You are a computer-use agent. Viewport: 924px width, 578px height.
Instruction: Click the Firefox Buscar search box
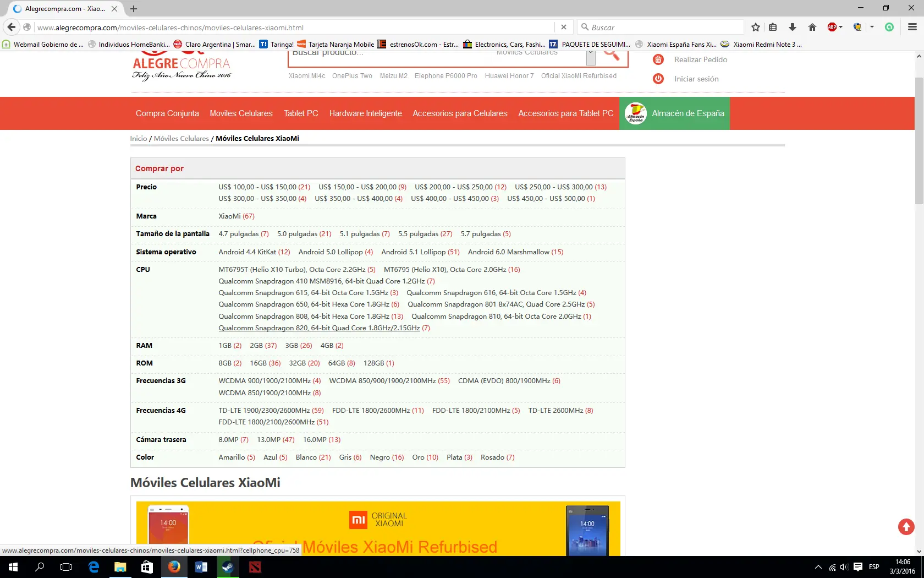click(660, 27)
